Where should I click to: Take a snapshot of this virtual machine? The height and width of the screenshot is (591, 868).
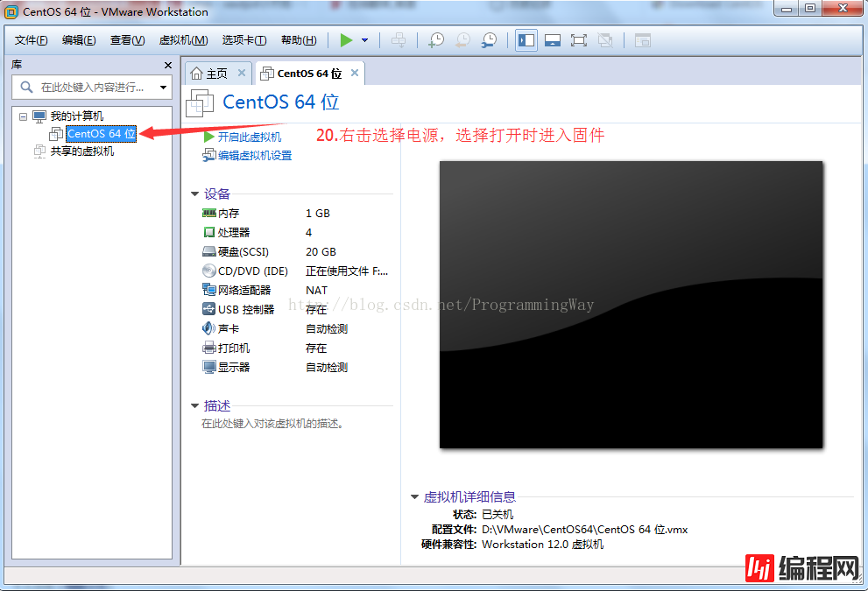pyautogui.click(x=435, y=40)
